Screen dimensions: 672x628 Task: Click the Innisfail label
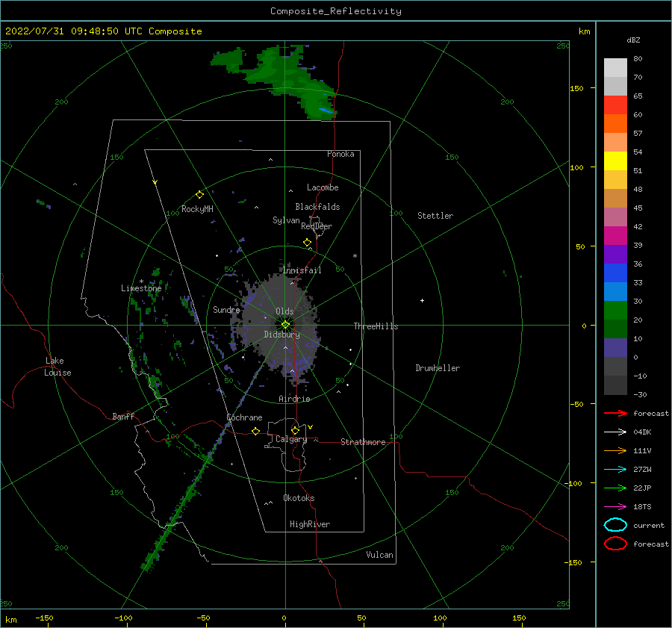click(x=302, y=270)
